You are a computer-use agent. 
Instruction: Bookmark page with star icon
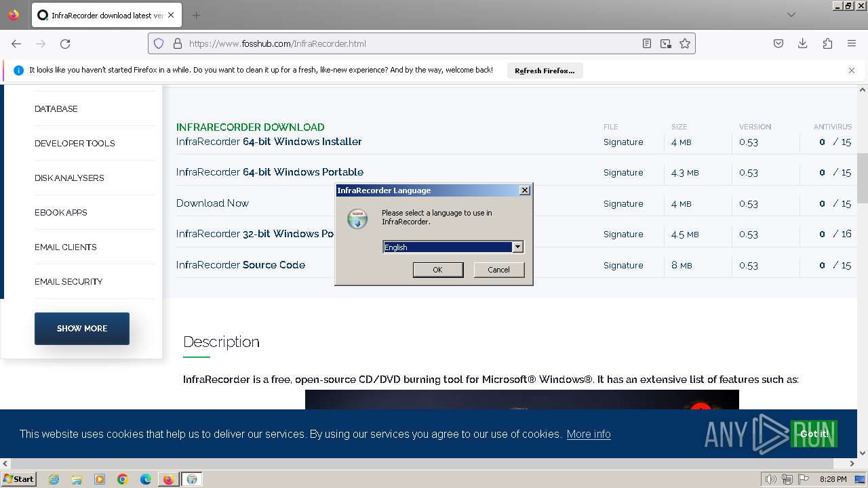pos(685,43)
